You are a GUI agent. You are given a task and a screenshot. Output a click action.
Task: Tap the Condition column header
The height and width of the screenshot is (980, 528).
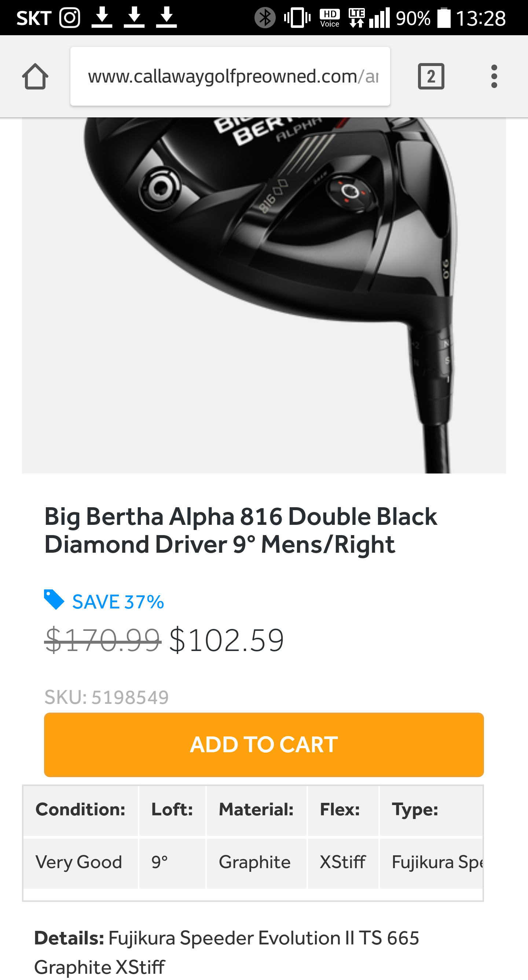(80, 809)
